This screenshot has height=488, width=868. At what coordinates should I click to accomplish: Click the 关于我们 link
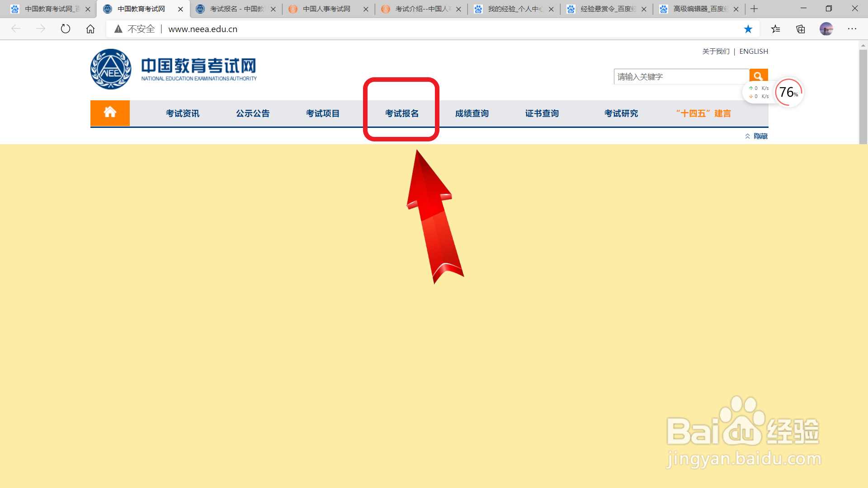click(716, 52)
